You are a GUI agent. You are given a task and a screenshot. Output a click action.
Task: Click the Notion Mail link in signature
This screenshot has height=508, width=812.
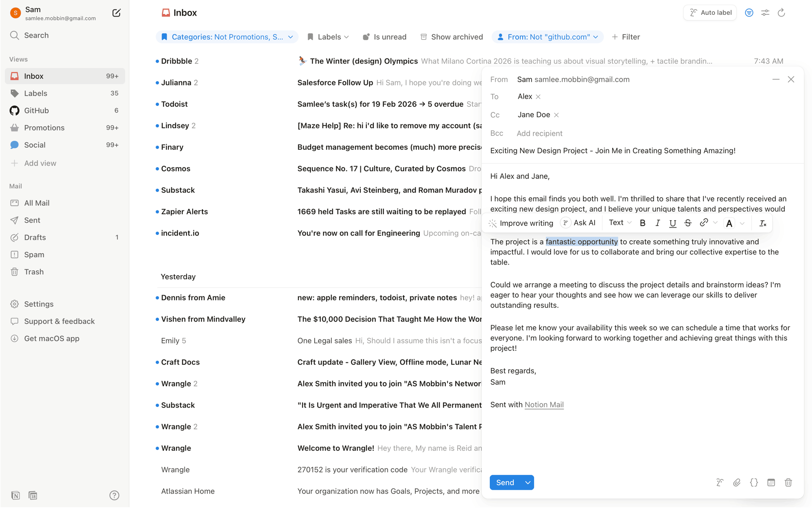544,405
